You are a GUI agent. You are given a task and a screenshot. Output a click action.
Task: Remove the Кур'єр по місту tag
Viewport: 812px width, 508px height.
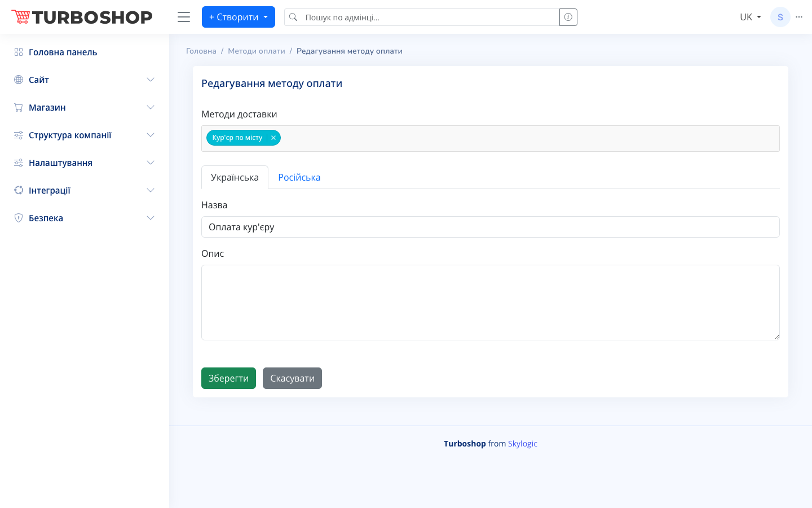pos(273,138)
